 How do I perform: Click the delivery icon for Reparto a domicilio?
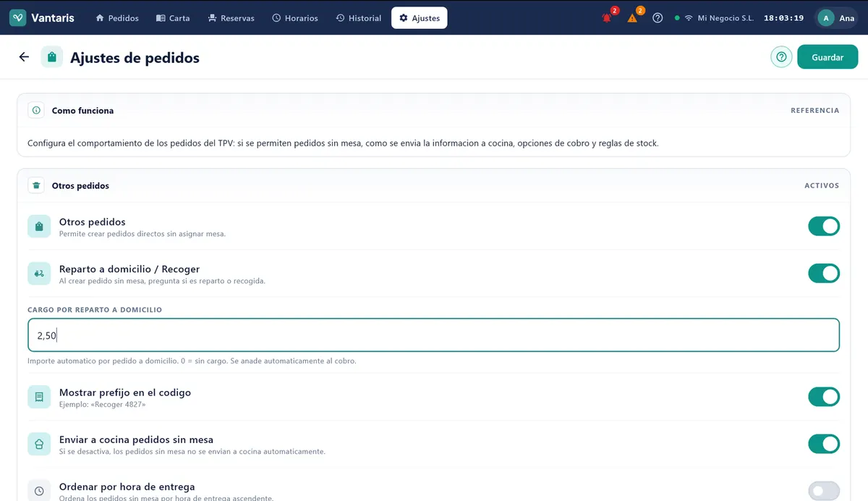[x=39, y=274]
